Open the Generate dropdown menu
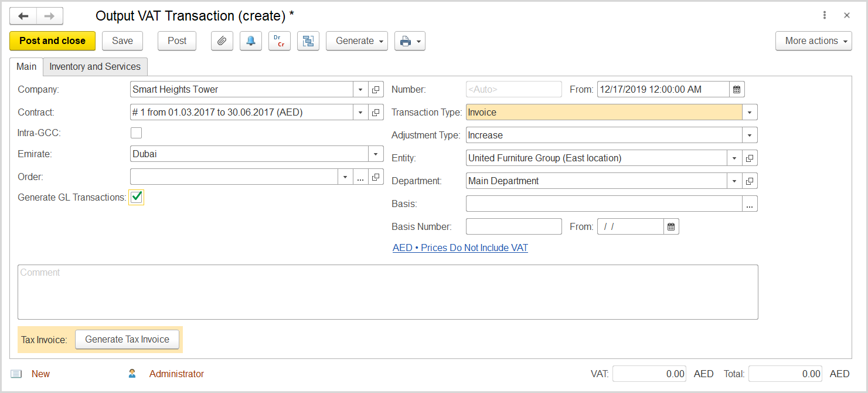This screenshot has width=868, height=393. pyautogui.click(x=357, y=41)
